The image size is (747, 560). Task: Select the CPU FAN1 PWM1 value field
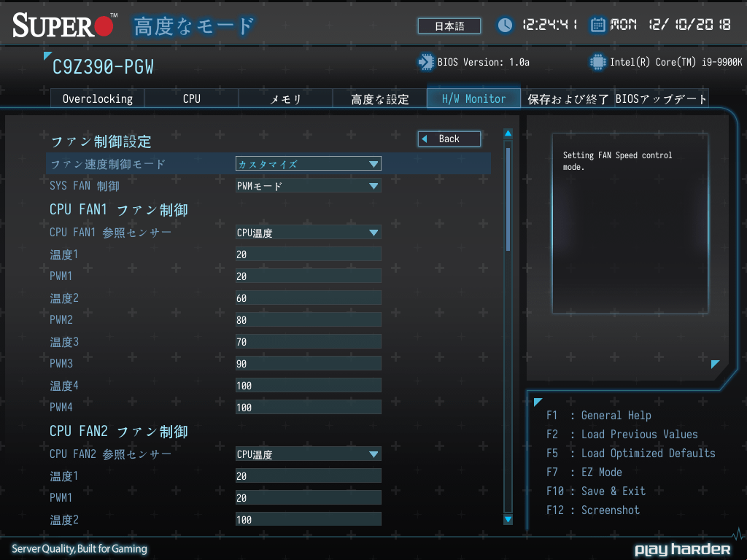tap(309, 276)
